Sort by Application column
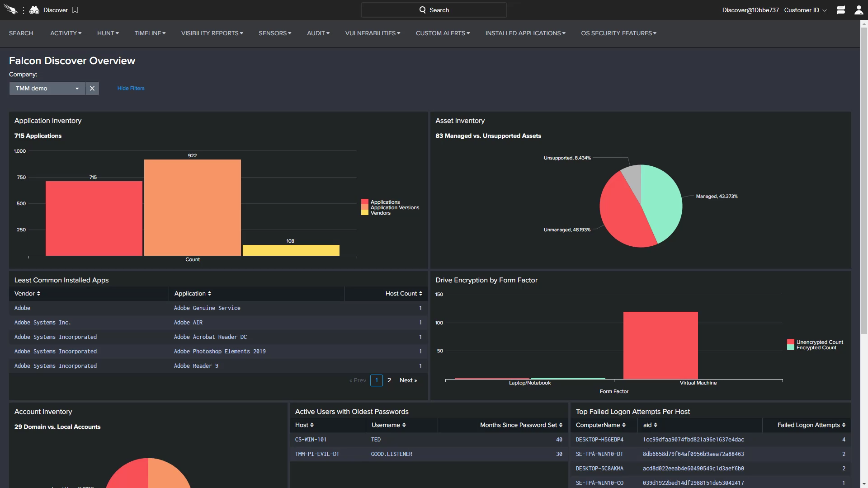The width and height of the screenshot is (868, 488). click(x=193, y=294)
